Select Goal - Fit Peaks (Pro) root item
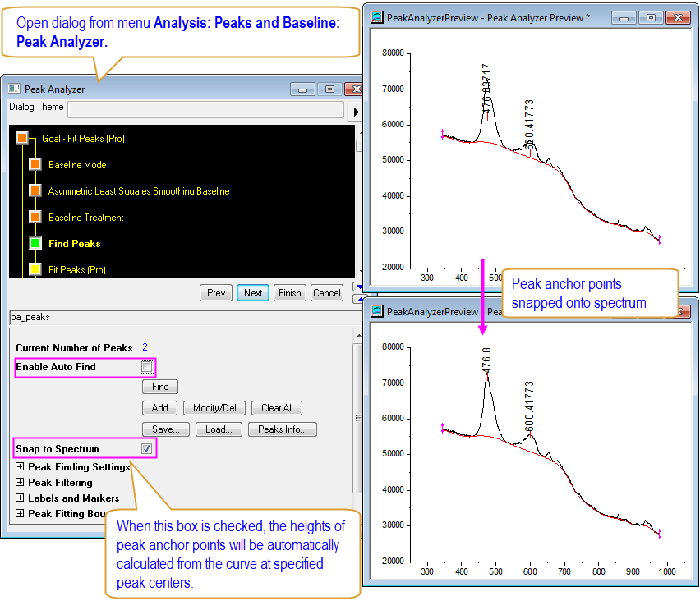Image resolution: width=700 pixels, height=601 pixels. (x=83, y=138)
